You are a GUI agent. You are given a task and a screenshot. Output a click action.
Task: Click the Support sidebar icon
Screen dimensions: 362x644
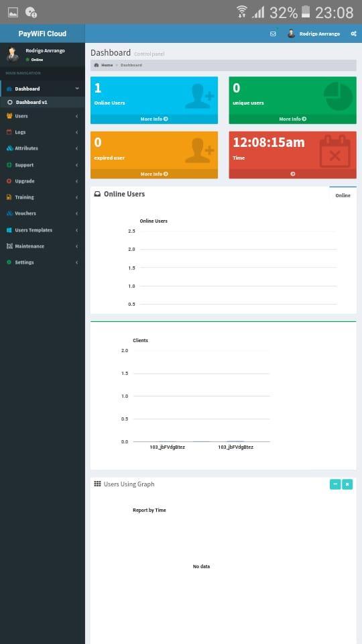point(9,165)
